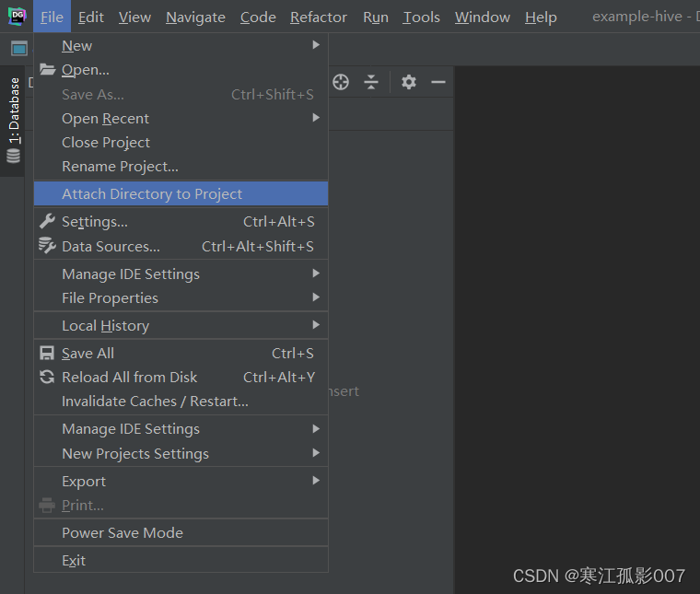Toggle Power Save Mode

[181, 533]
